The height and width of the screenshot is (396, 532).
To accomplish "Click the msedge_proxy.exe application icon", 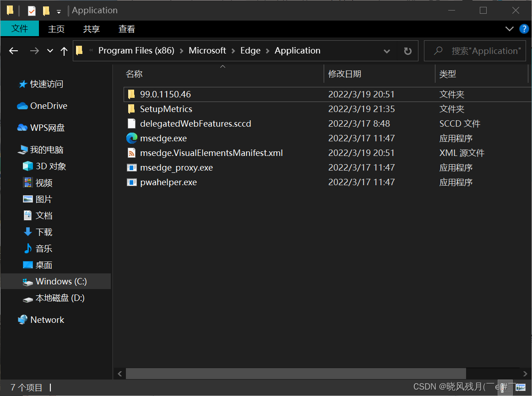I will pos(132,168).
